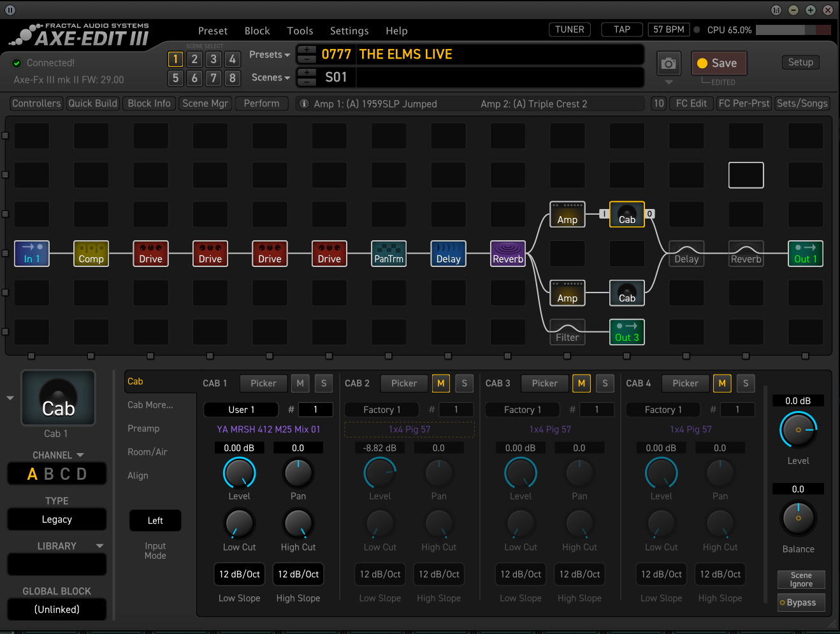840x634 pixels.
Task: Switch to channel B
Action: point(49,474)
